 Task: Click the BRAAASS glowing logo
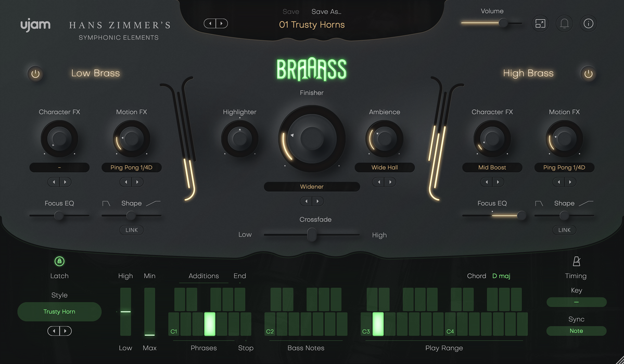click(312, 70)
